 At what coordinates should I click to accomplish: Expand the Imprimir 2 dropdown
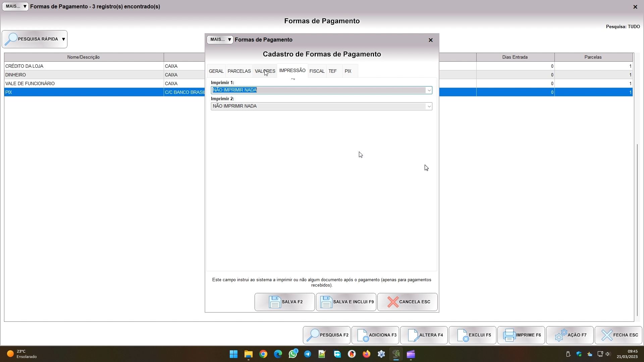[429, 106]
